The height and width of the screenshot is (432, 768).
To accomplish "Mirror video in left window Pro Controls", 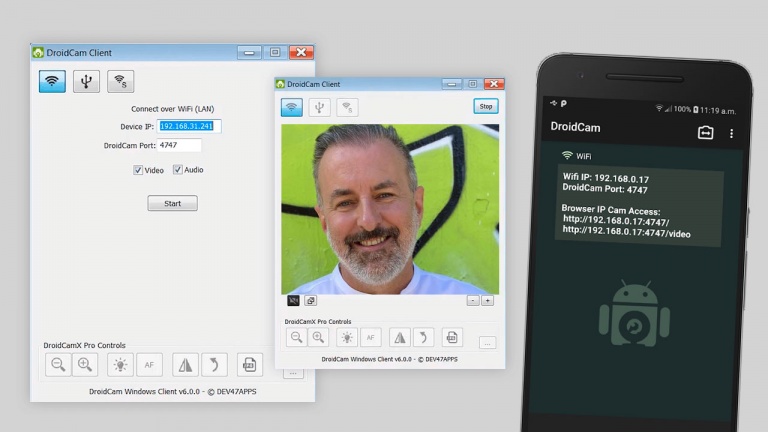I will coord(185,364).
